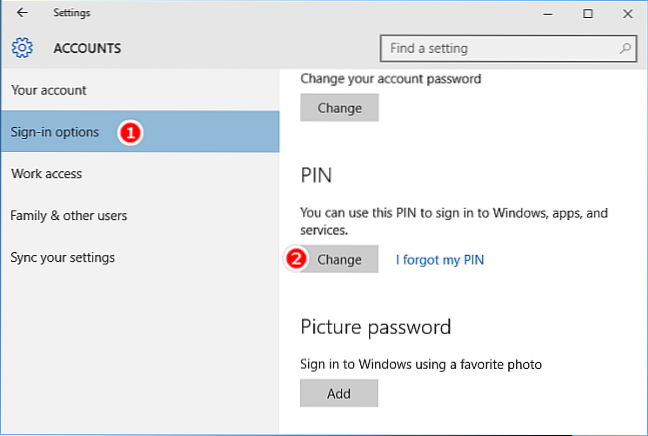Go to 'Work access' settings
The image size is (648, 436).
[46, 174]
